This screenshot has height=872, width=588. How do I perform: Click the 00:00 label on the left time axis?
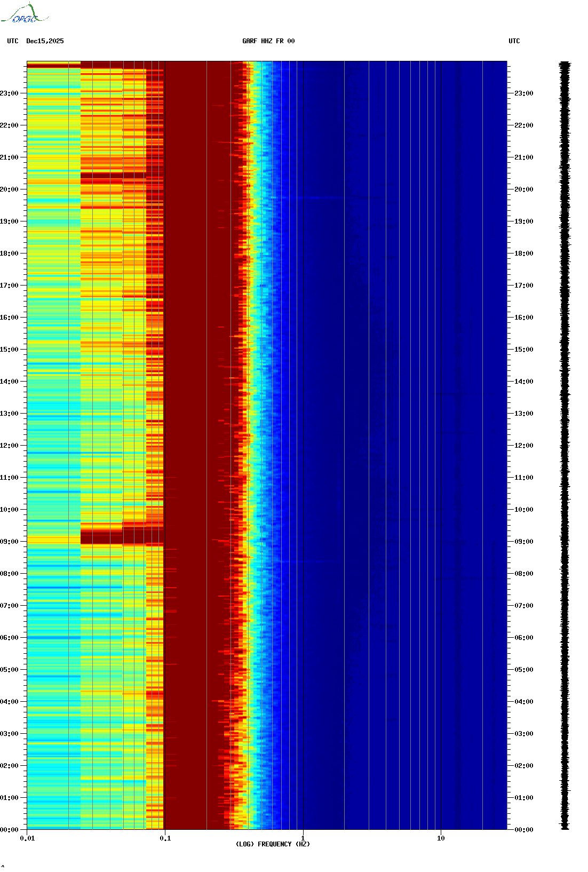[9, 830]
